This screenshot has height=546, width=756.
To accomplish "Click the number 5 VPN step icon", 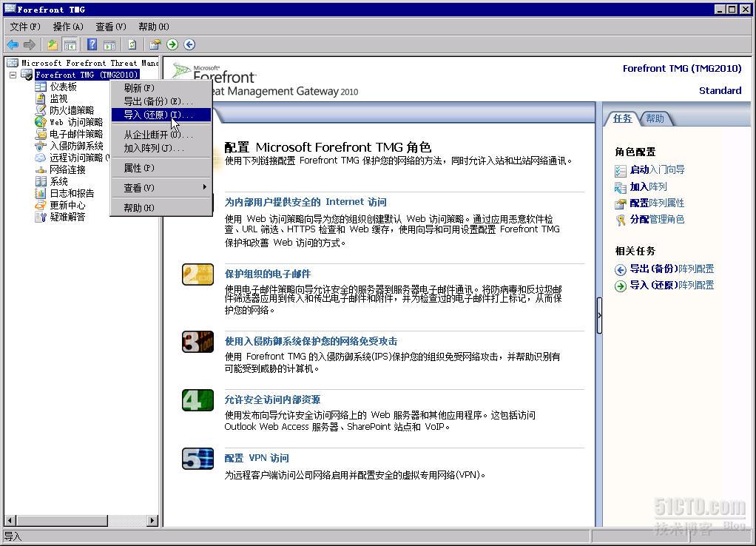I will click(x=198, y=459).
